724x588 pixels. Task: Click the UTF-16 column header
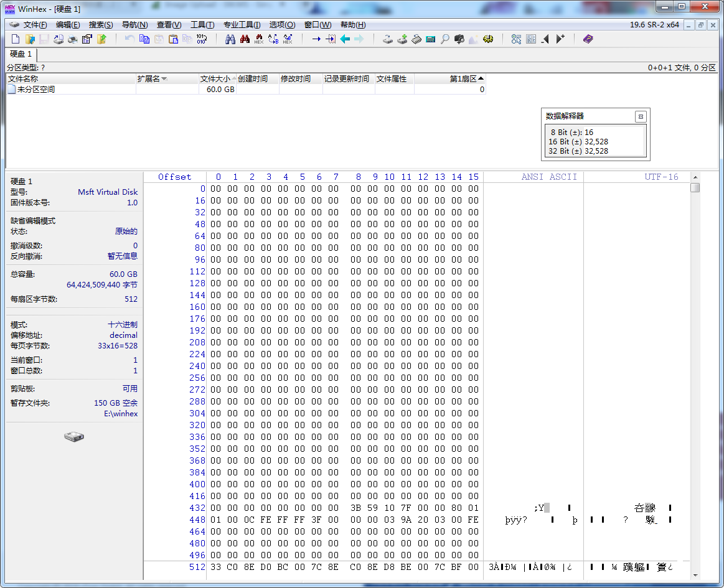coord(661,177)
